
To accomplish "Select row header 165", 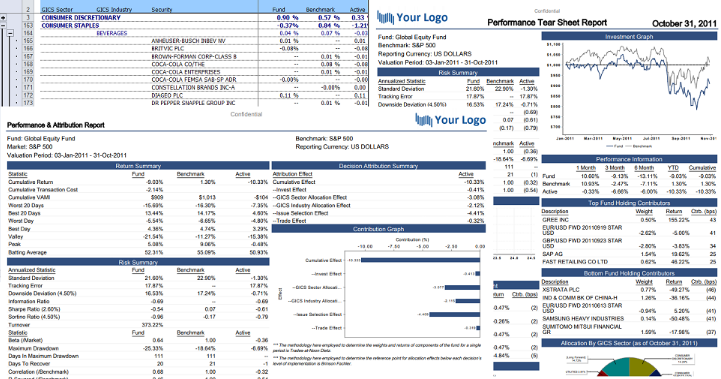I will [28, 41].
